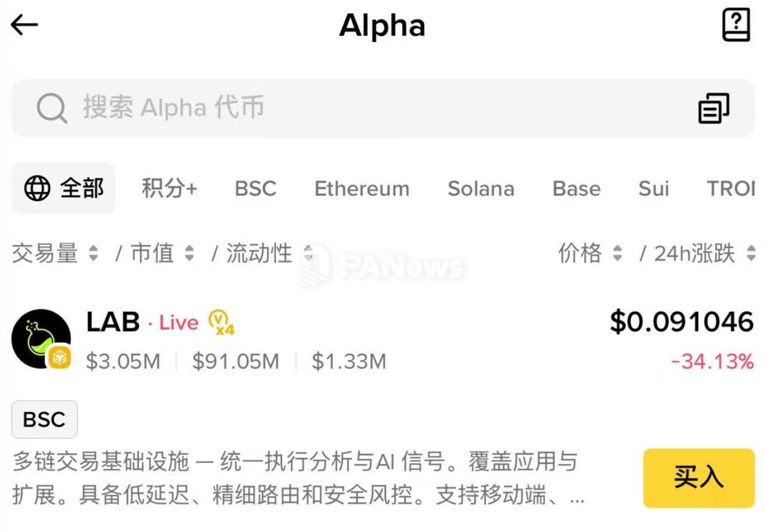This screenshot has width=765, height=532.
Task: Tap the LAB token logo
Action: pyautogui.click(x=41, y=339)
